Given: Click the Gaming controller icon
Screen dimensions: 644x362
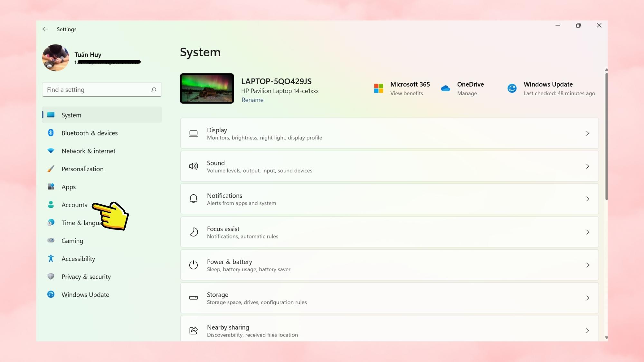Looking at the screenshot, I should point(51,240).
